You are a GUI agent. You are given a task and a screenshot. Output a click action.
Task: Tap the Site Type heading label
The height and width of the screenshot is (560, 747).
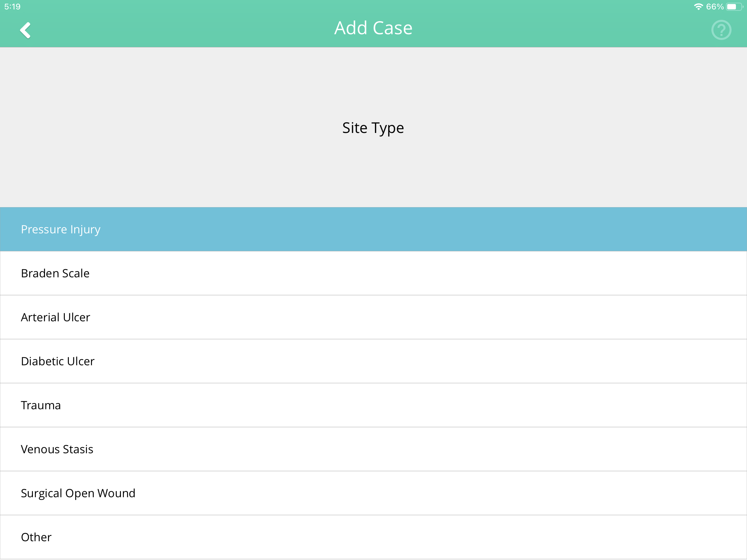point(373,128)
